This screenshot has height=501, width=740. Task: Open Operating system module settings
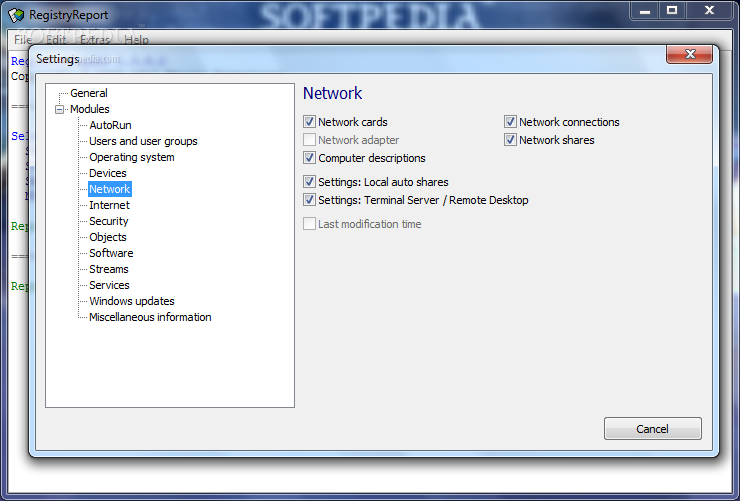pyautogui.click(x=132, y=157)
